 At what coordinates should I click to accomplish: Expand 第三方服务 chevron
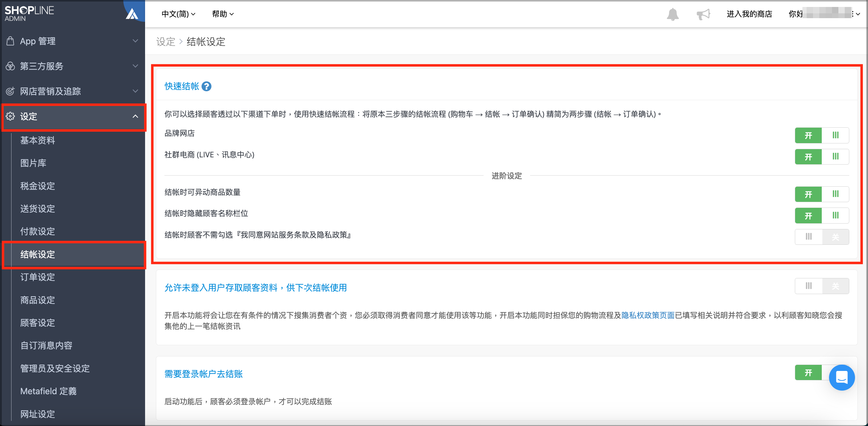tap(135, 66)
